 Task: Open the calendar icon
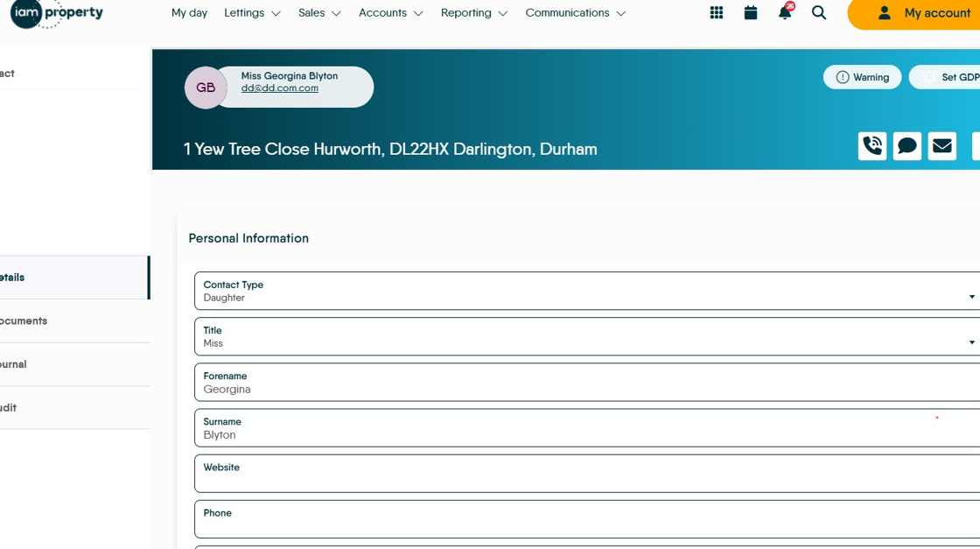coord(751,12)
